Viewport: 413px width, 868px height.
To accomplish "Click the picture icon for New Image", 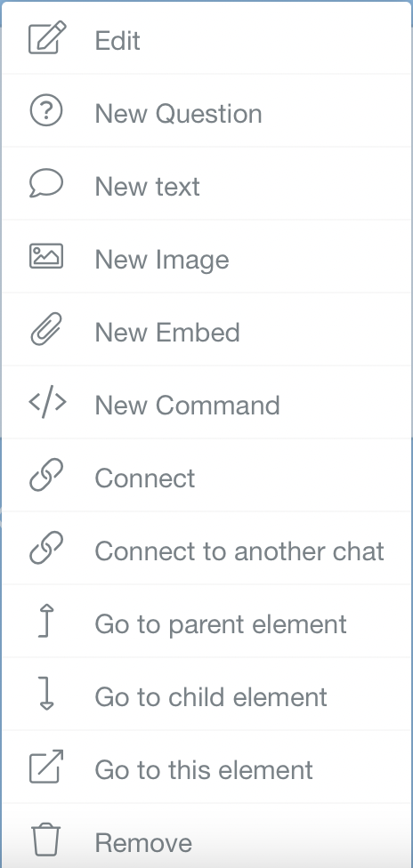I will pos(46,256).
